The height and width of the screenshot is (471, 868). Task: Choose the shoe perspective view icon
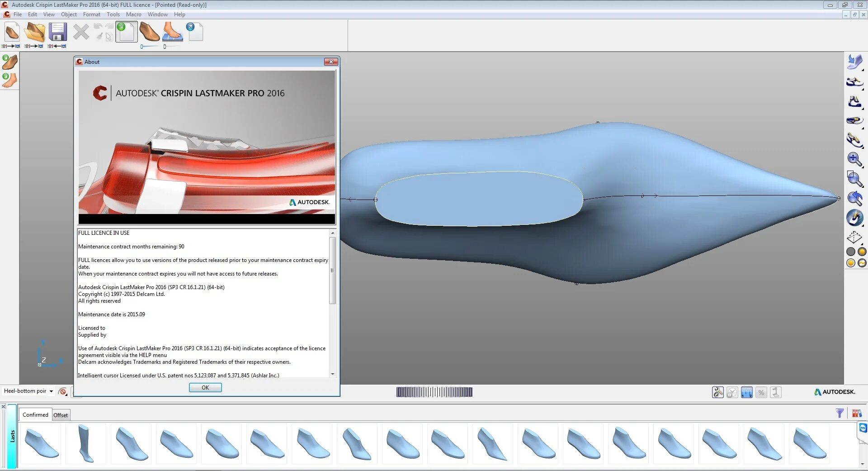tap(854, 140)
